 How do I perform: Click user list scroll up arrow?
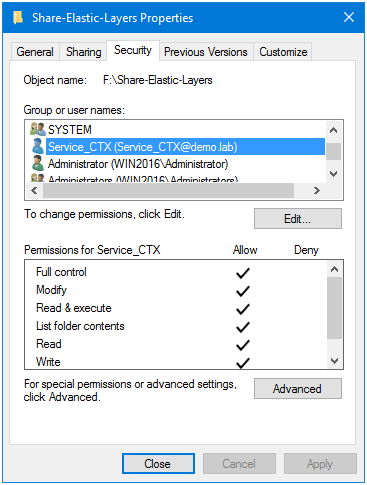pyautogui.click(x=334, y=130)
